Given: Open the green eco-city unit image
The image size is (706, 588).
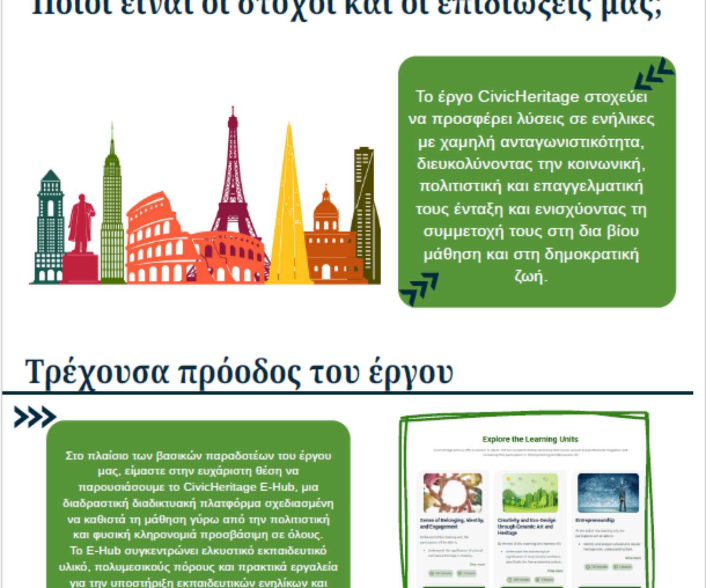Looking at the screenshot, I should tap(530, 493).
